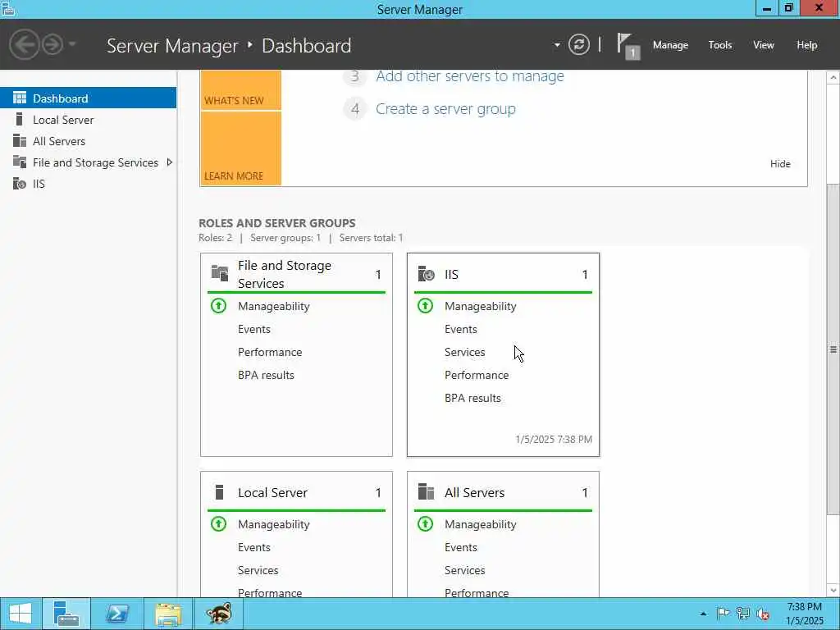Expand File and Storage Services submenu arrow
This screenshot has width=840, height=630.
(x=169, y=162)
